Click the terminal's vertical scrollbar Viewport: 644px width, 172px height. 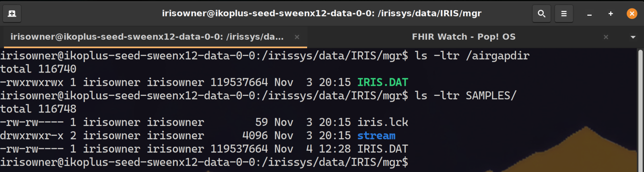pos(640,109)
